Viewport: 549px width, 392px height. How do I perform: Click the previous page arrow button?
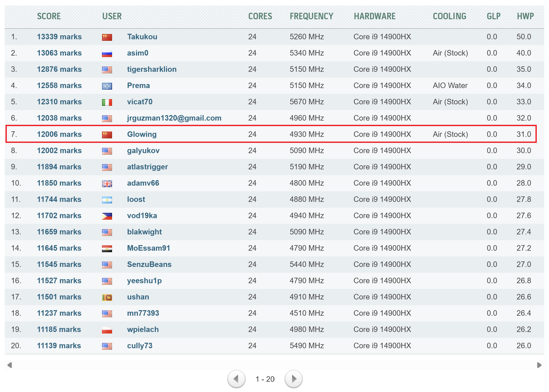click(x=236, y=379)
